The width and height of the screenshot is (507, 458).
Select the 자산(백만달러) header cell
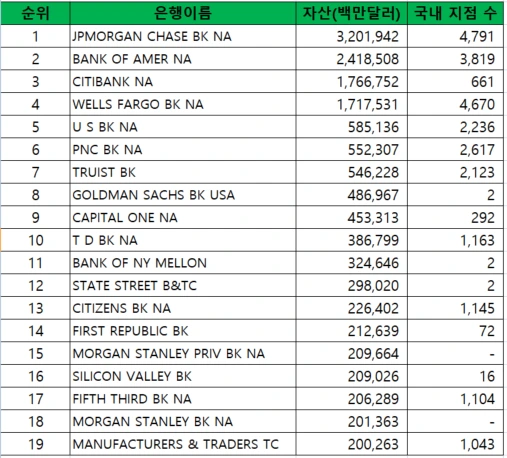pyautogui.click(x=351, y=13)
